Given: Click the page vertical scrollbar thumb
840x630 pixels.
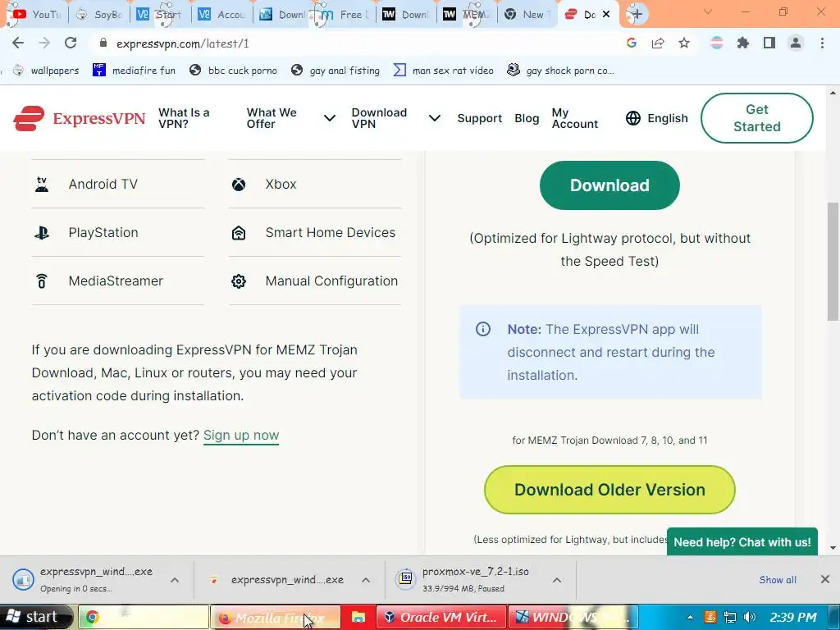Looking at the screenshot, I should point(833,262).
